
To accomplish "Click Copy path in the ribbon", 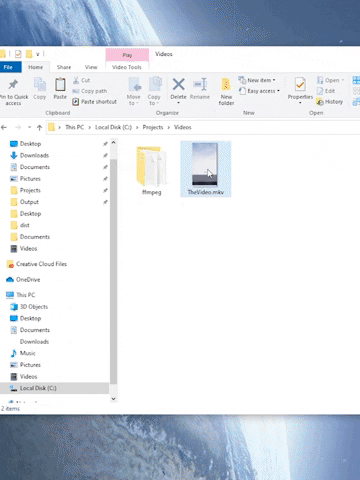I will click(x=90, y=91).
